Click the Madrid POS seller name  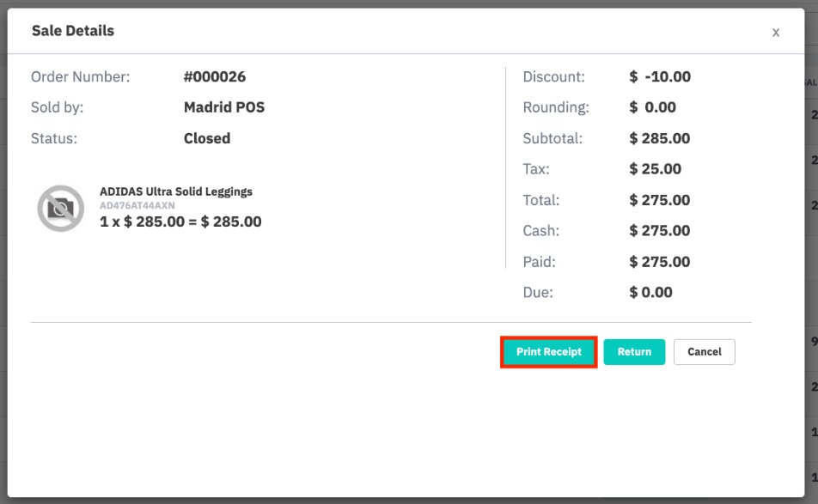(224, 106)
